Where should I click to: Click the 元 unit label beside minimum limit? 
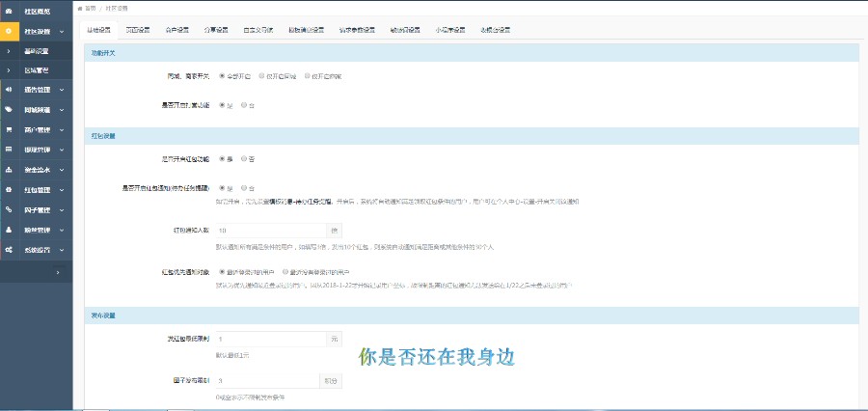pyautogui.click(x=335, y=339)
